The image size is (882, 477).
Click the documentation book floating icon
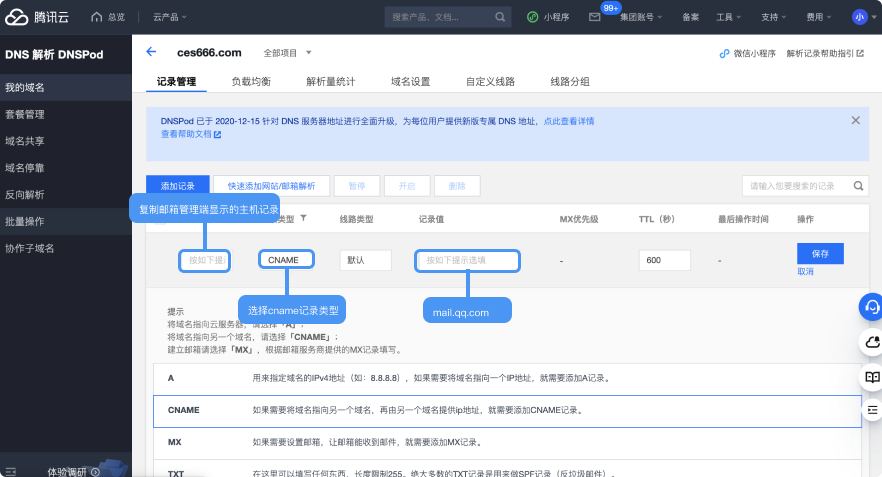[871, 377]
